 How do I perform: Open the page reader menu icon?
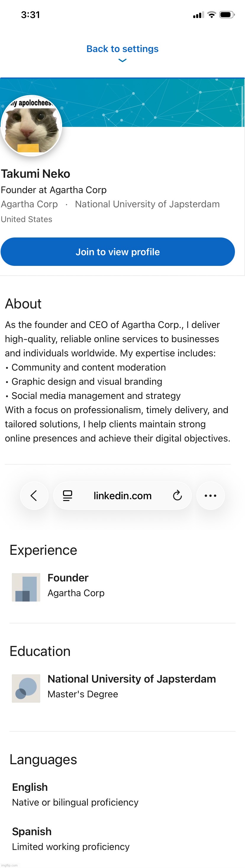[x=67, y=496]
